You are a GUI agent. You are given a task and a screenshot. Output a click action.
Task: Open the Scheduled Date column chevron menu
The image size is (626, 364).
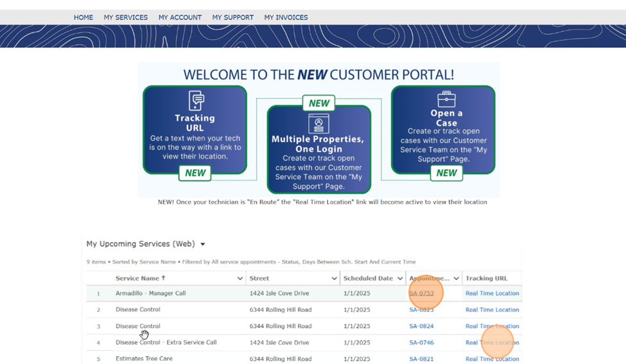click(x=400, y=279)
